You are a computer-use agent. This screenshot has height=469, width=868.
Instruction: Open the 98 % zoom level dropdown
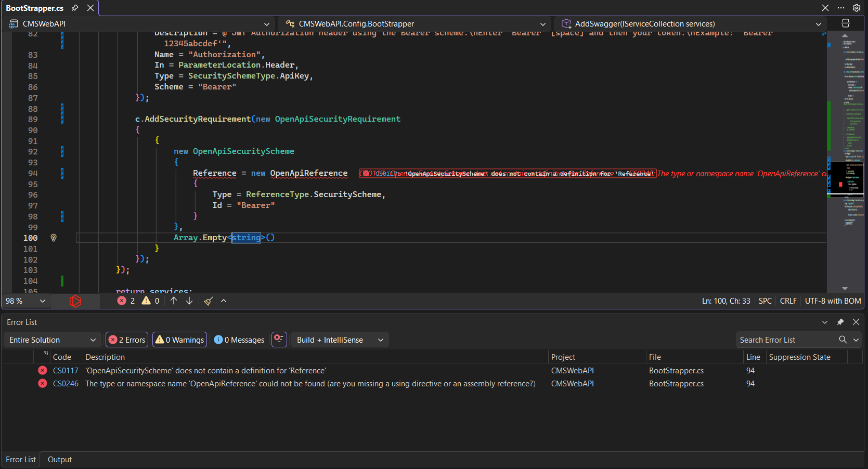[25, 301]
